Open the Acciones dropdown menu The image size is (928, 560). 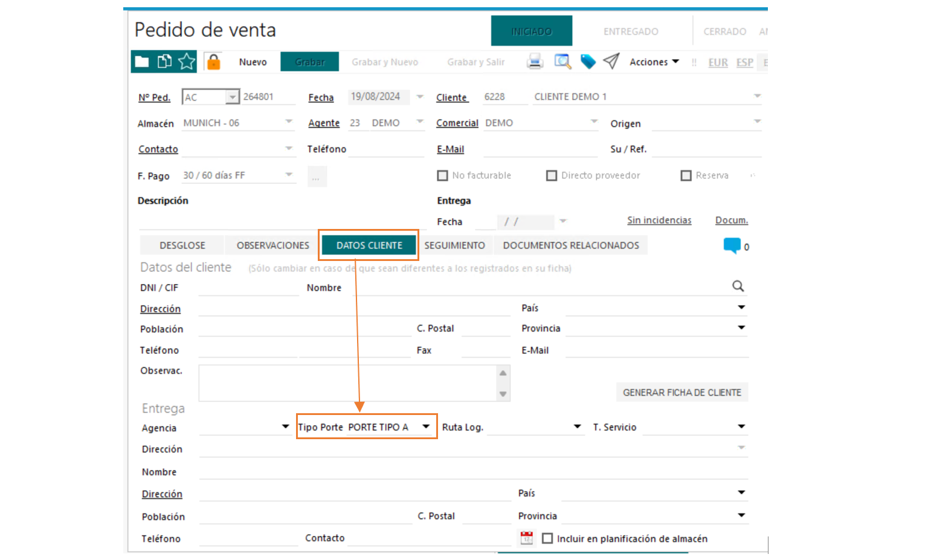point(654,62)
